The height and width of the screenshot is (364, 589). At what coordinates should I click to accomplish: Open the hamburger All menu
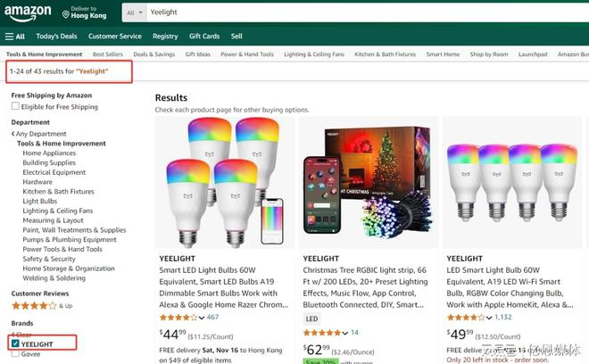15,37
